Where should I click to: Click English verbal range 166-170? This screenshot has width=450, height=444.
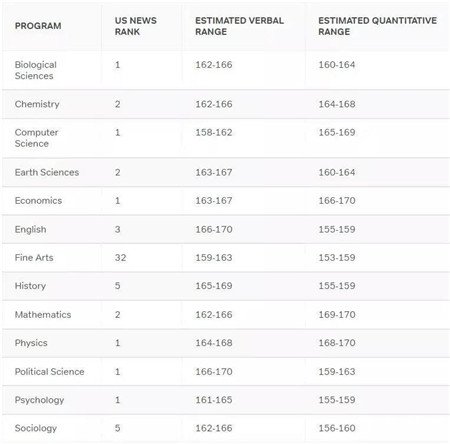pyautogui.click(x=214, y=229)
